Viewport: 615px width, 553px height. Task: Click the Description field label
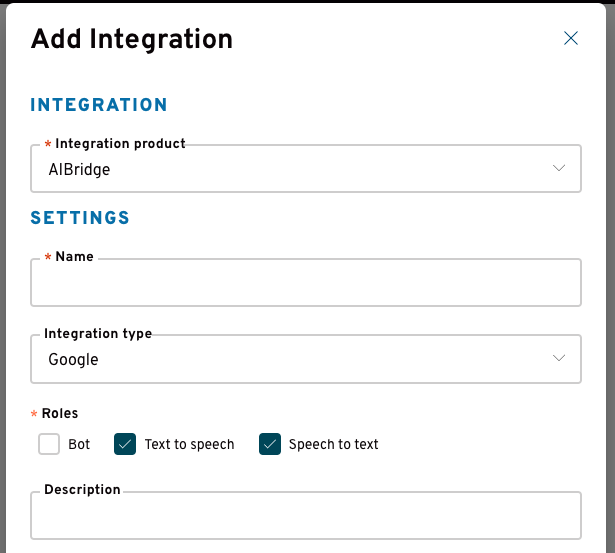point(82,489)
